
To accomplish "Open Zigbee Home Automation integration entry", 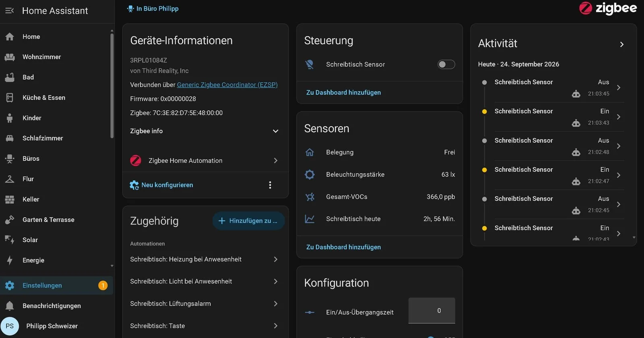I will click(205, 160).
